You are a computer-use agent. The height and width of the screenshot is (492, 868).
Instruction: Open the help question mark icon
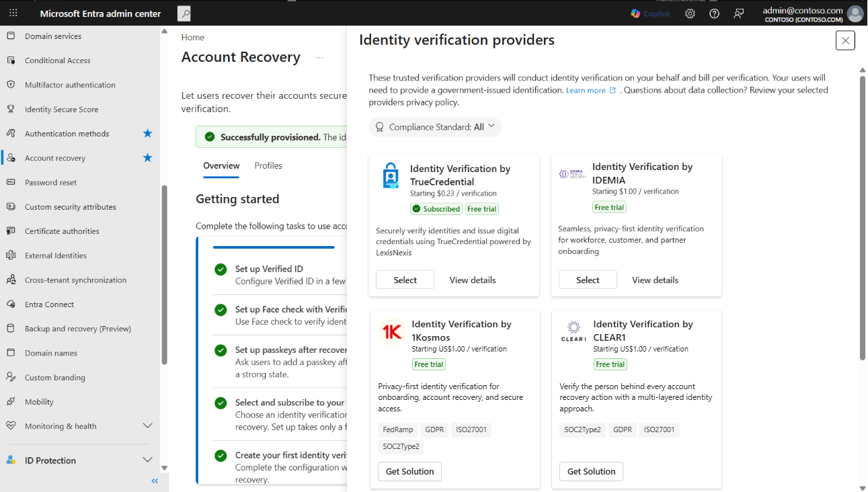714,13
